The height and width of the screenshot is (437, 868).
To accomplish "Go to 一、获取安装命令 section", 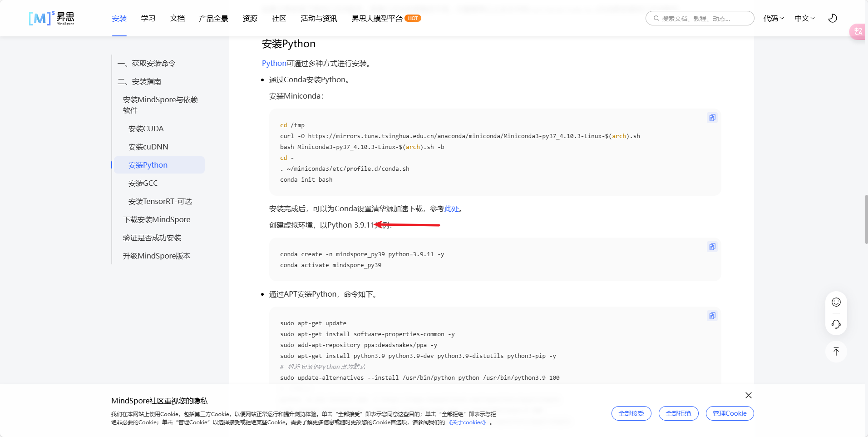I will coord(147,63).
